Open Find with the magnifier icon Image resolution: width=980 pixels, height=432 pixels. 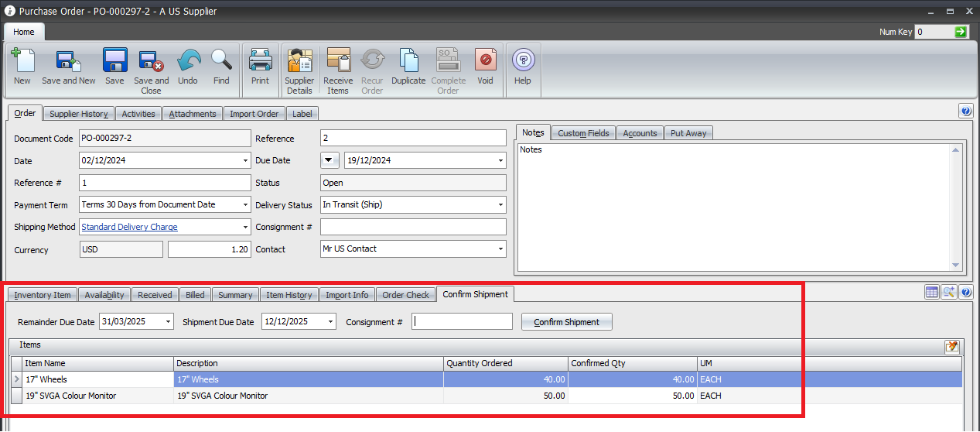[x=221, y=61]
